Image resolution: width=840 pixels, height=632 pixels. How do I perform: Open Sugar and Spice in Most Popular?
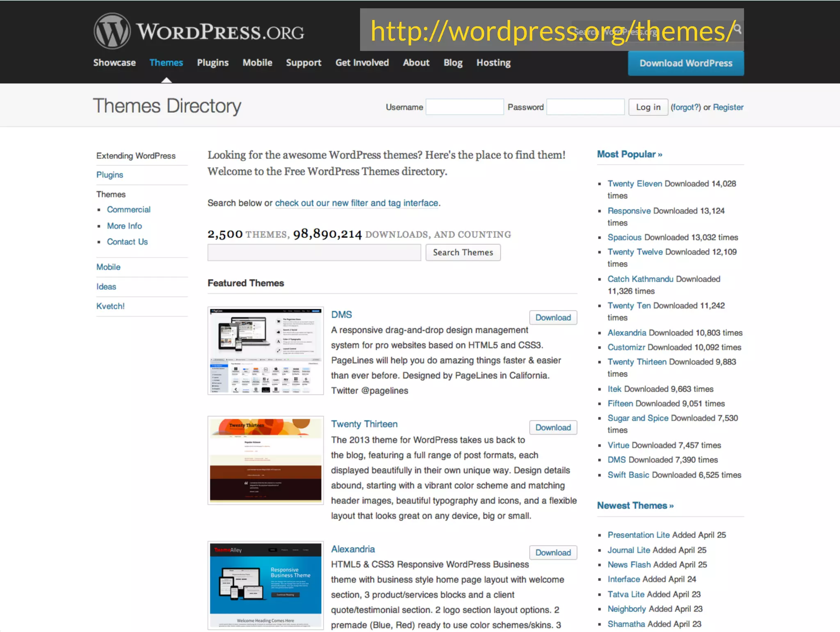coord(638,418)
